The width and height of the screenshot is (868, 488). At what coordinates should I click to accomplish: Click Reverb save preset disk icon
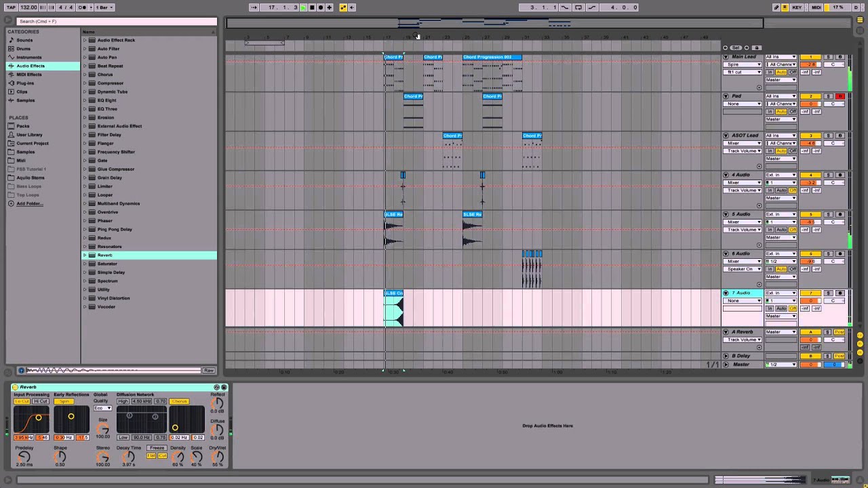(224, 387)
